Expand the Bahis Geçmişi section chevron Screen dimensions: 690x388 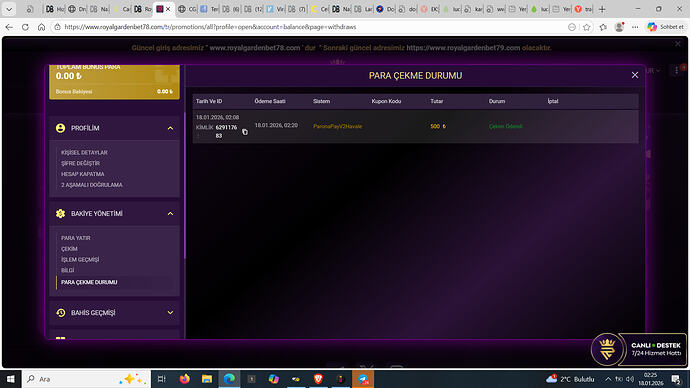[x=170, y=312]
